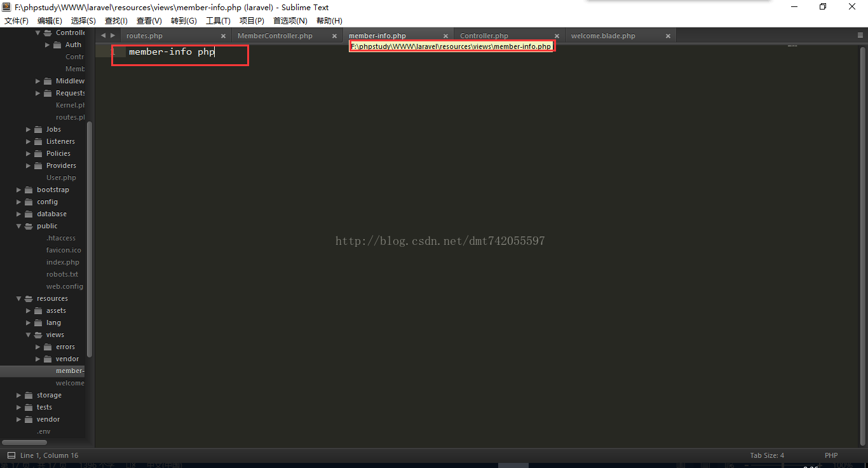This screenshot has width=868, height=468.
Task: Open the 转到(G) menu
Action: [184, 21]
